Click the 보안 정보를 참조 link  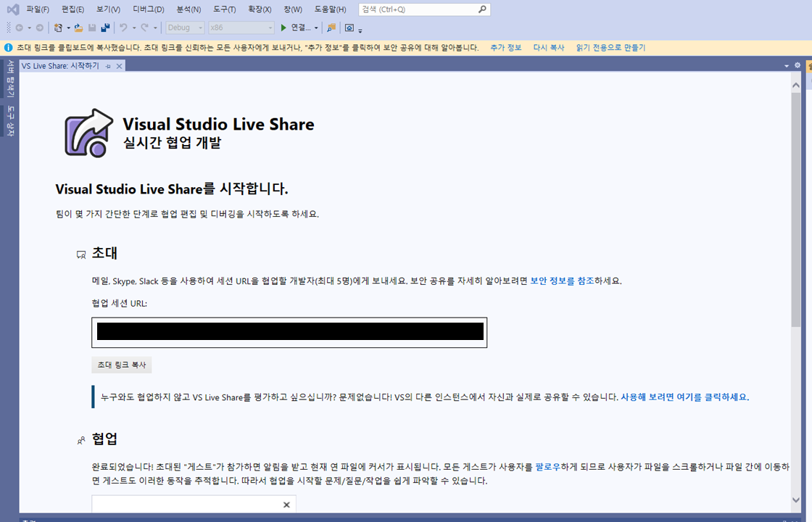point(562,281)
